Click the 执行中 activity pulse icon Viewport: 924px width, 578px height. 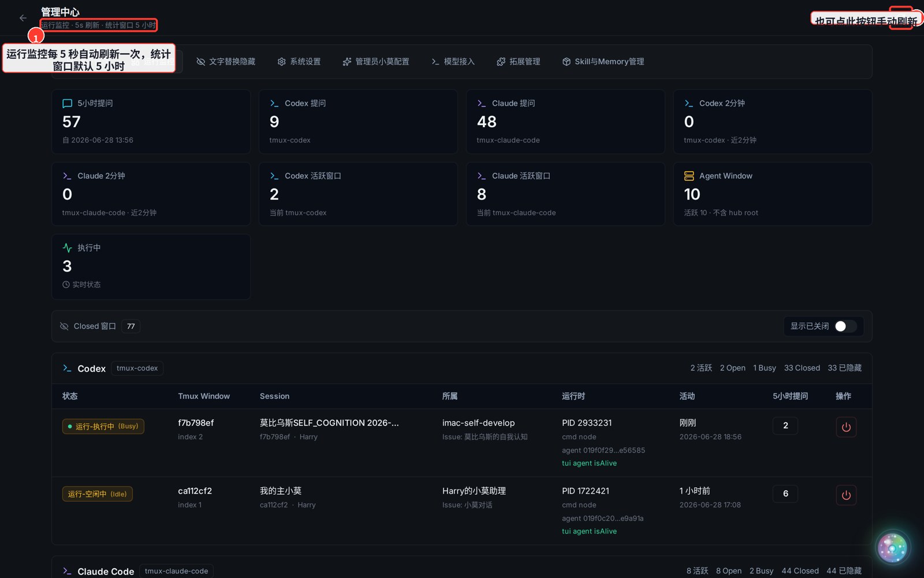(67, 247)
